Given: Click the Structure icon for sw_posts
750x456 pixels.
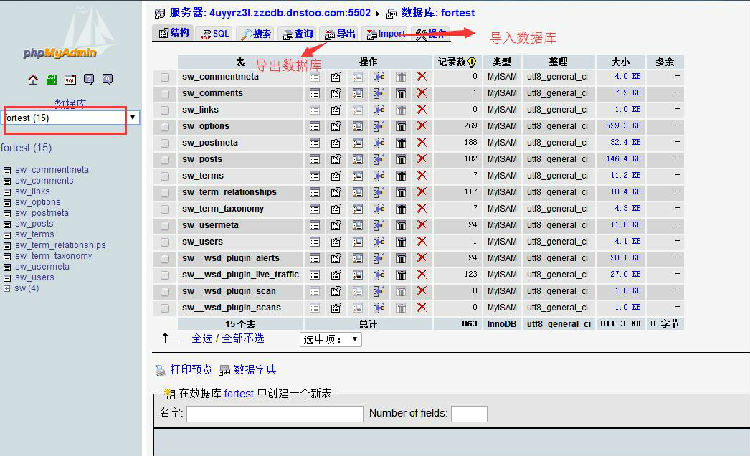Looking at the screenshot, I should coord(336,159).
